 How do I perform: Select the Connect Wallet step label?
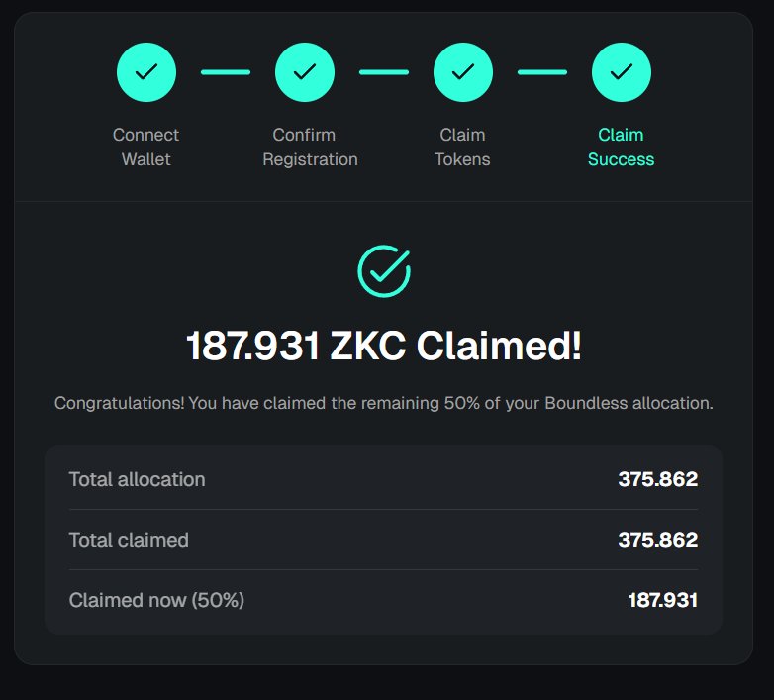(x=146, y=147)
